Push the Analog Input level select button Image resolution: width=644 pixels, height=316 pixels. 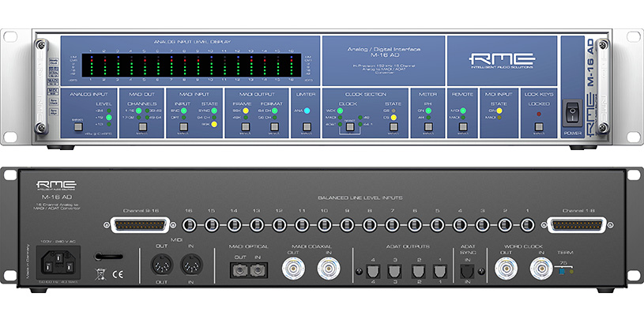[78, 127]
